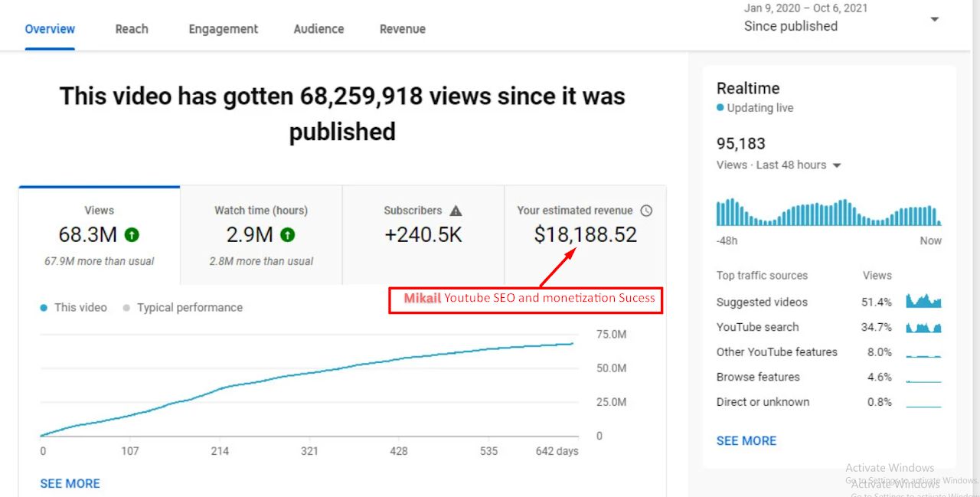Image resolution: width=980 pixels, height=497 pixels.
Task: Open the date range dropdown arrow
Action: pos(934,19)
